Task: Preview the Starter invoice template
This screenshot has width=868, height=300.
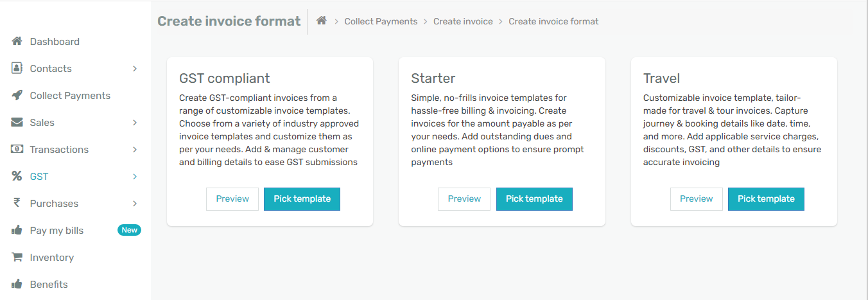Action: tap(464, 199)
